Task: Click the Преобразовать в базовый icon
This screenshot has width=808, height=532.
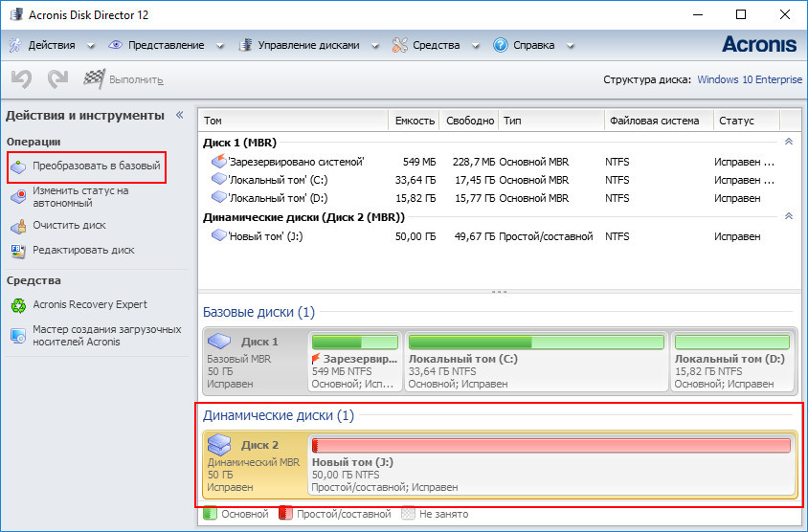Action: [18, 166]
